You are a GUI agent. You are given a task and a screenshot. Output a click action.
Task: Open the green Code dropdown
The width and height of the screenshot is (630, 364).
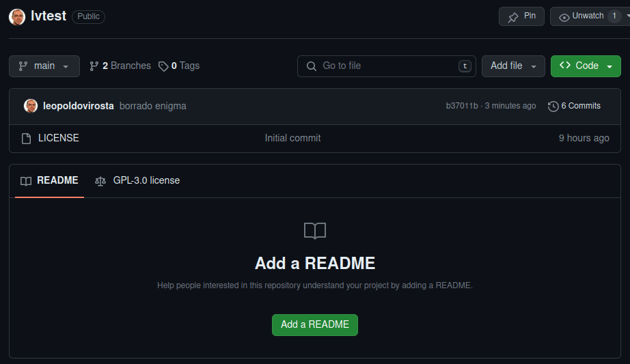click(586, 66)
